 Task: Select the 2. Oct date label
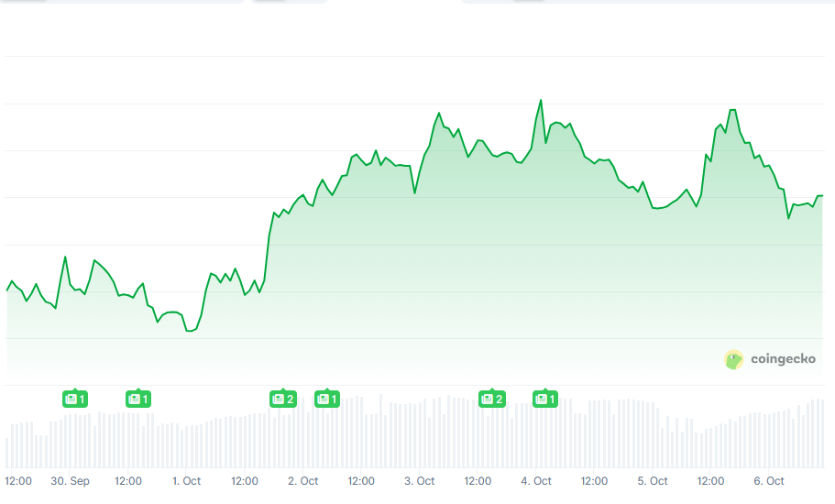coord(302,481)
